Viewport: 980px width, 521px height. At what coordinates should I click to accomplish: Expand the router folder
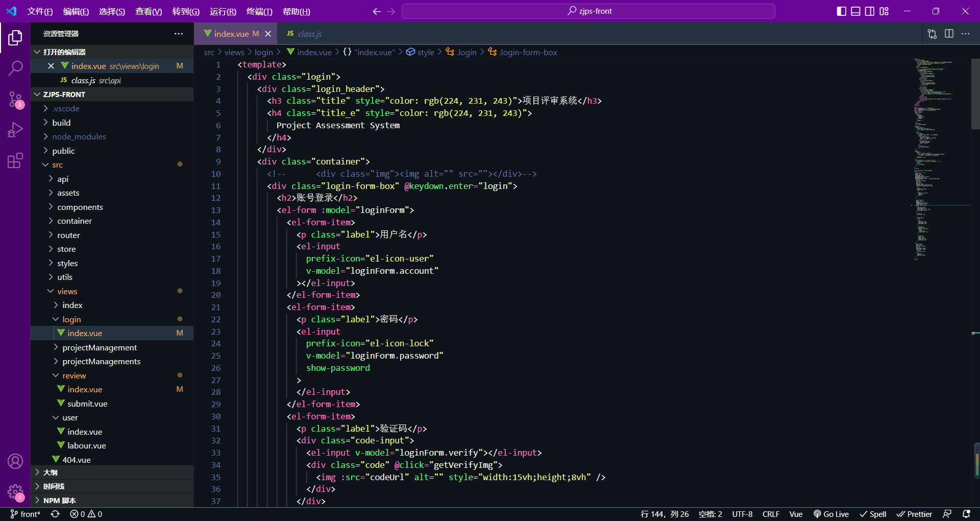click(x=112, y=235)
